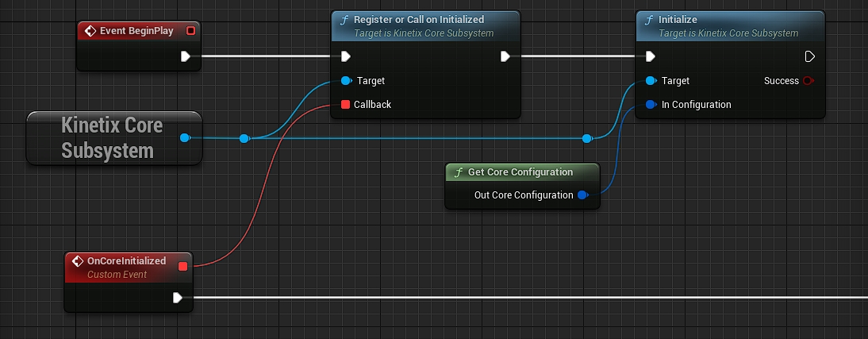The width and height of the screenshot is (868, 339).
Task: Select the In Configuration input pin
Action: [x=650, y=105]
